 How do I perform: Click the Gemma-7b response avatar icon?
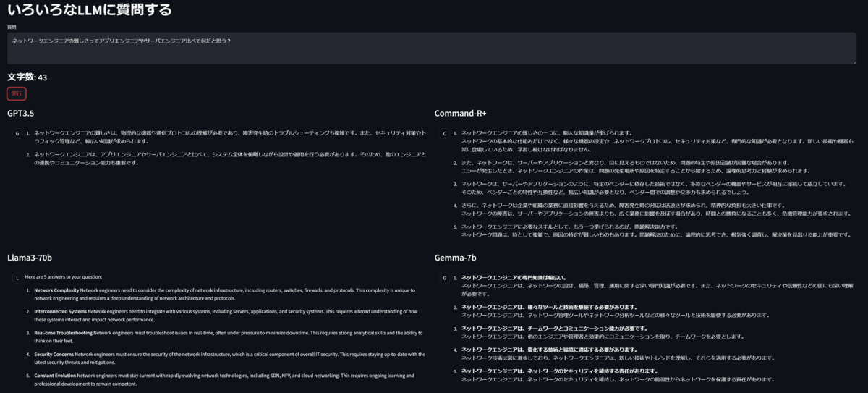tap(445, 277)
